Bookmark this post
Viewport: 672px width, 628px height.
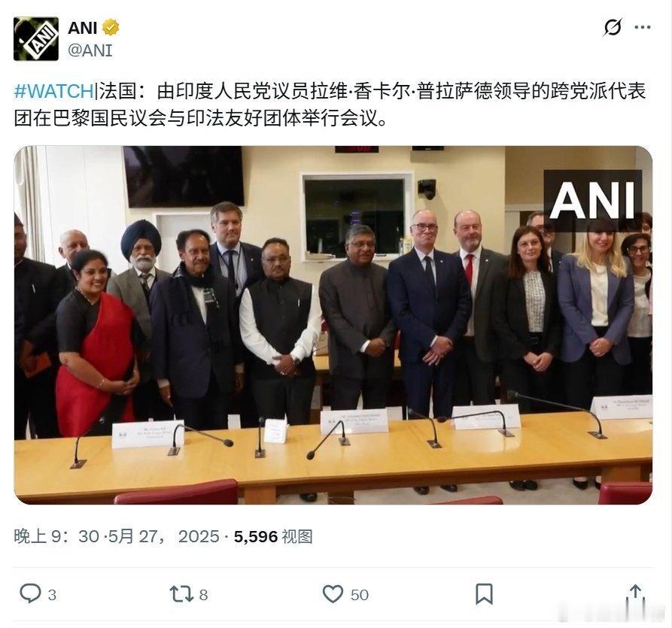coord(485,594)
